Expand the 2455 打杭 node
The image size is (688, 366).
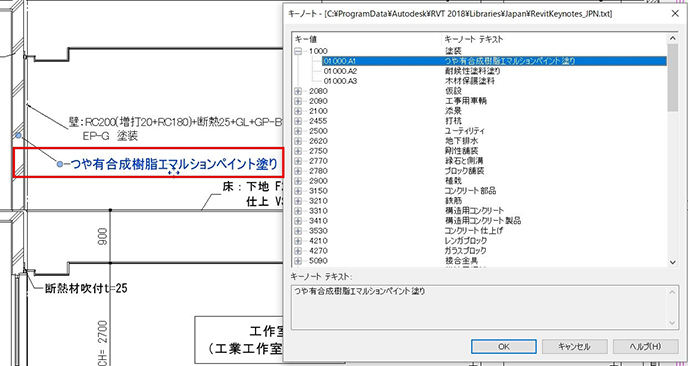tap(298, 121)
